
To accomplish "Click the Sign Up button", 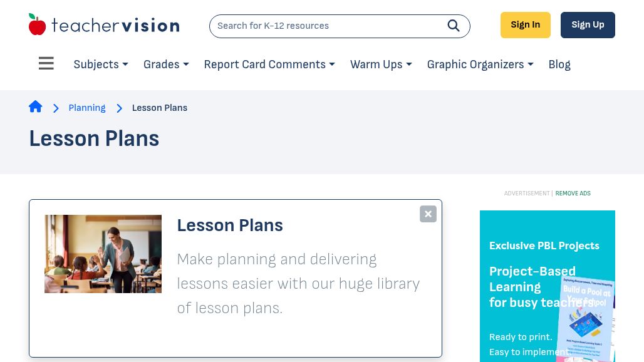I will click(x=588, y=25).
